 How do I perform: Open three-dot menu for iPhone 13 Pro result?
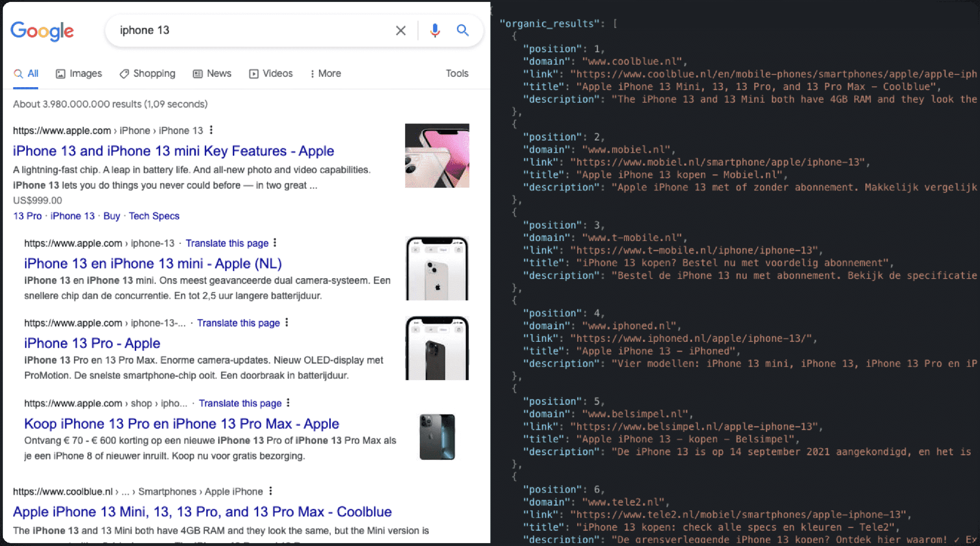coord(287,322)
